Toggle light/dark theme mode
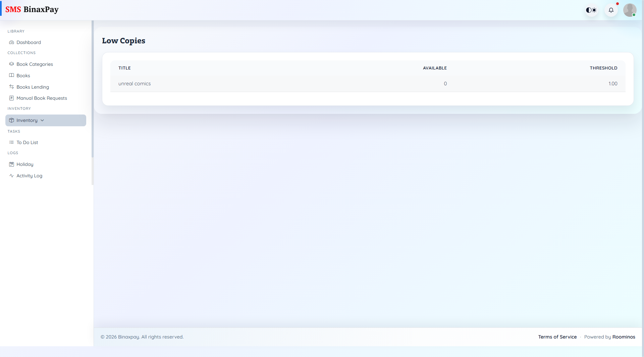Image resolution: width=644 pixels, height=357 pixels. [591, 10]
